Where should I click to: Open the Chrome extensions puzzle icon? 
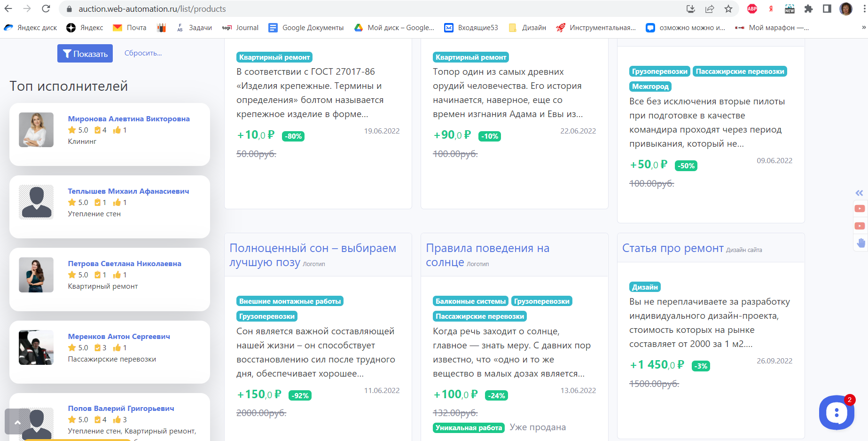[808, 9]
